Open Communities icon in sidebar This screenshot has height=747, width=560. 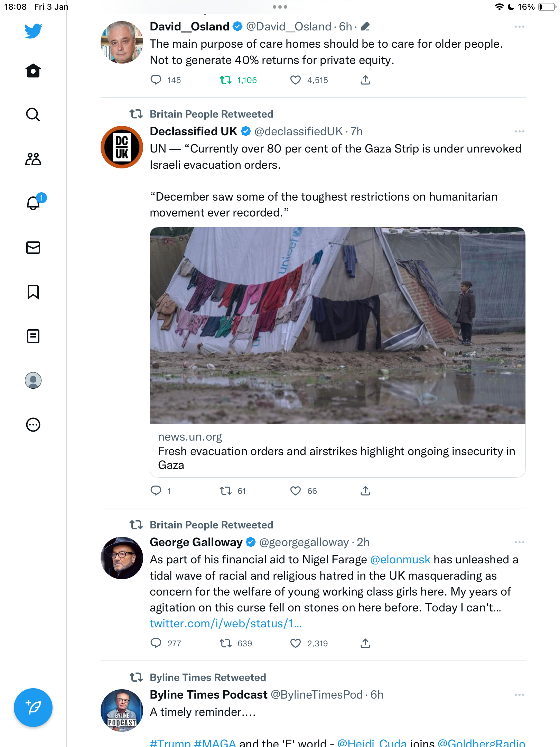(33, 159)
